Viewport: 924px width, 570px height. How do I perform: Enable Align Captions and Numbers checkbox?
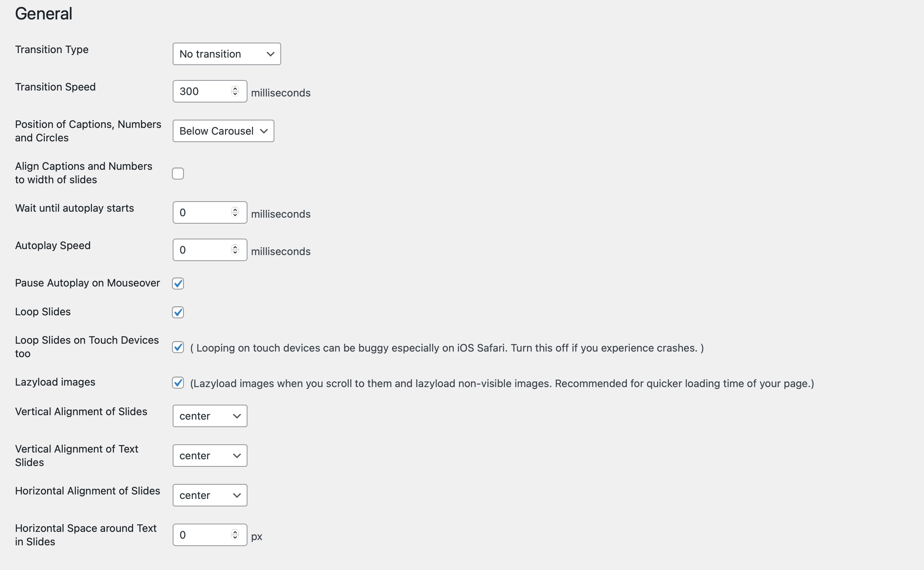click(x=178, y=174)
